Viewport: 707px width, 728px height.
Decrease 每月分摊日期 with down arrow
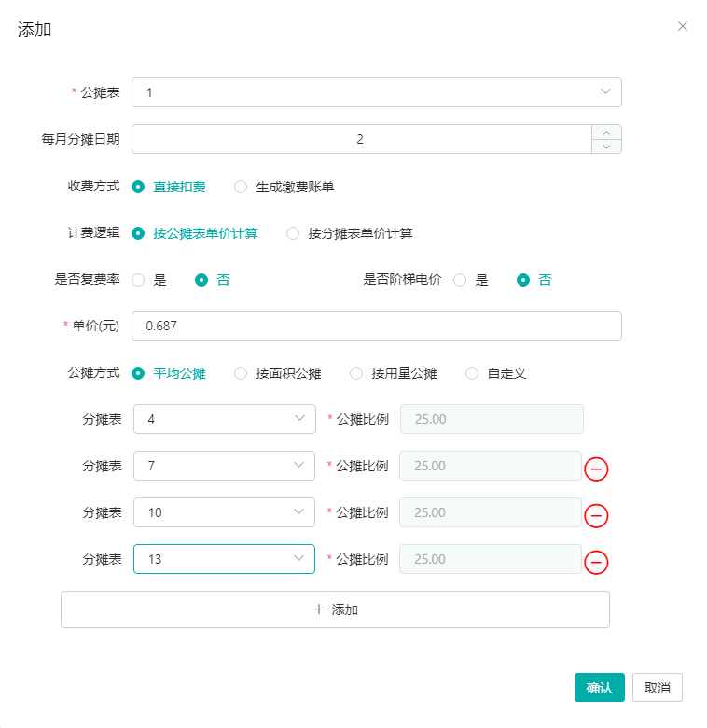(x=606, y=147)
